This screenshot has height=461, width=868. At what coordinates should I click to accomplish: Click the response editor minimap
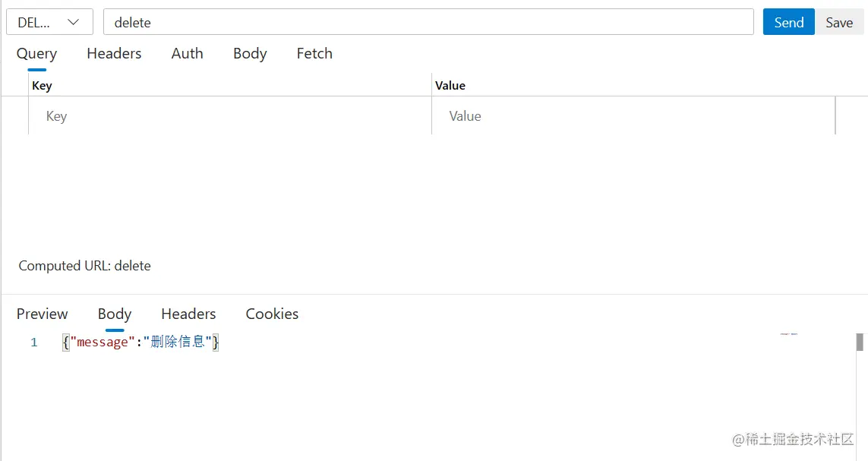pyautogui.click(x=789, y=335)
